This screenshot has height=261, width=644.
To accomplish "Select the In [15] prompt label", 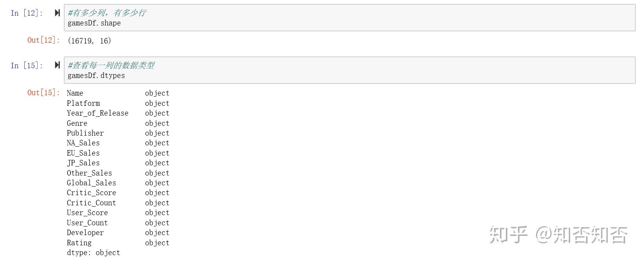I will click(27, 65).
